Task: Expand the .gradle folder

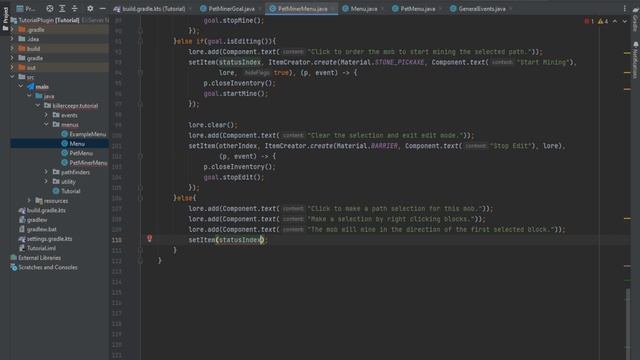Action: (x=12, y=29)
